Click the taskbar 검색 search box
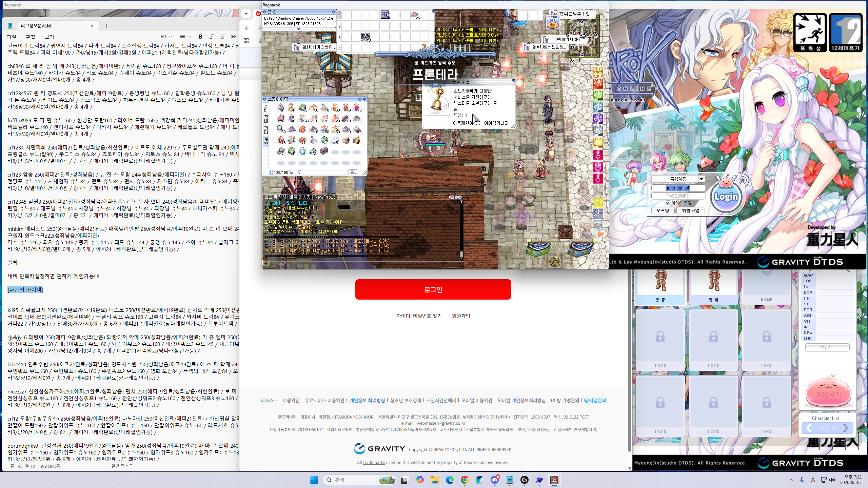 pyautogui.click(x=360, y=480)
